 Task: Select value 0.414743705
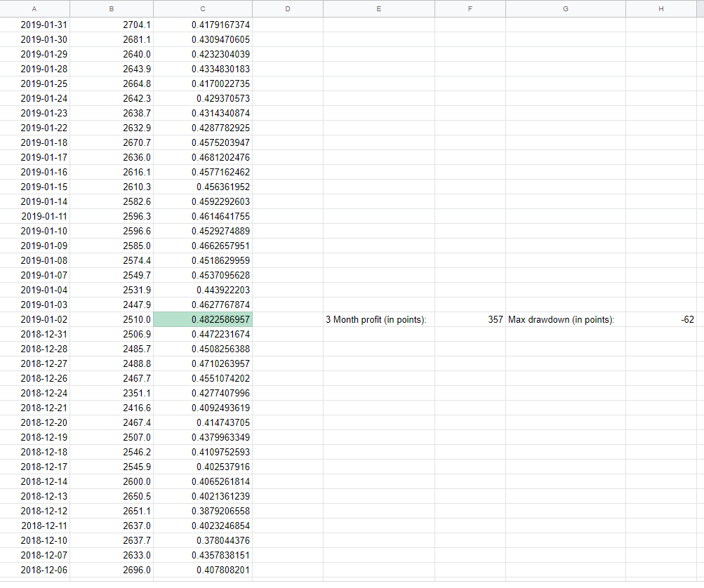click(x=202, y=423)
